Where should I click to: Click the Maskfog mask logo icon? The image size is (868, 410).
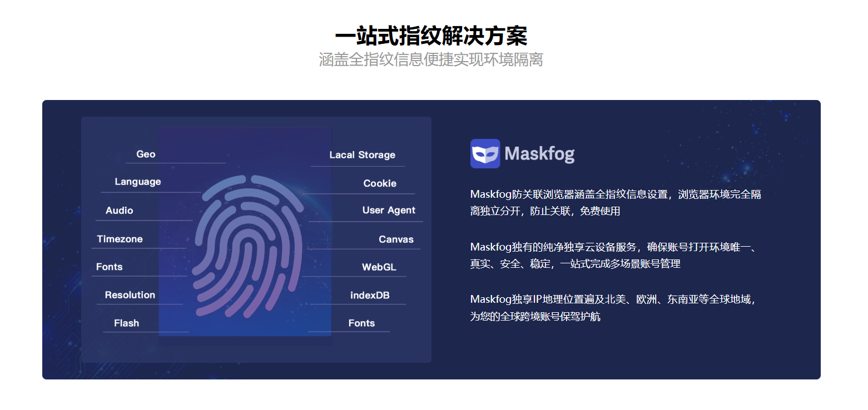coord(485,153)
